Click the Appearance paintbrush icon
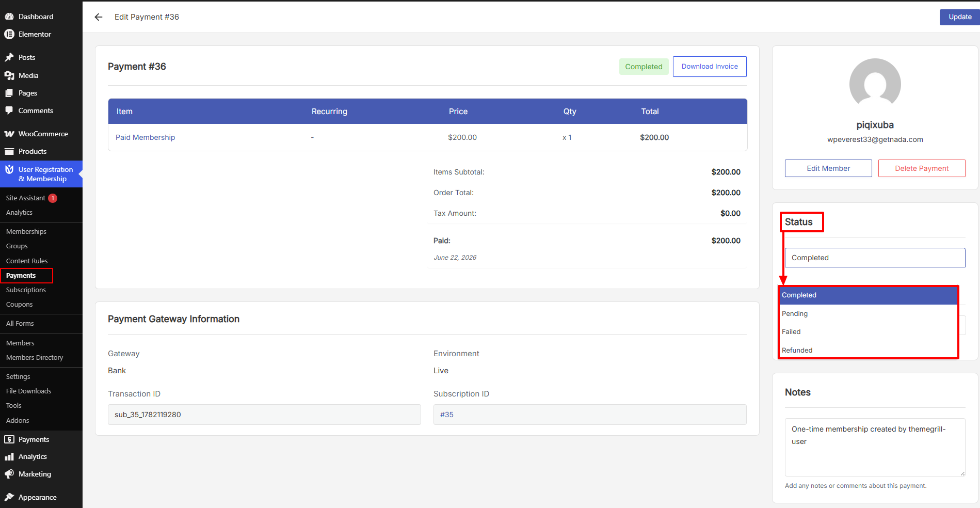This screenshot has width=980, height=508. [9, 497]
